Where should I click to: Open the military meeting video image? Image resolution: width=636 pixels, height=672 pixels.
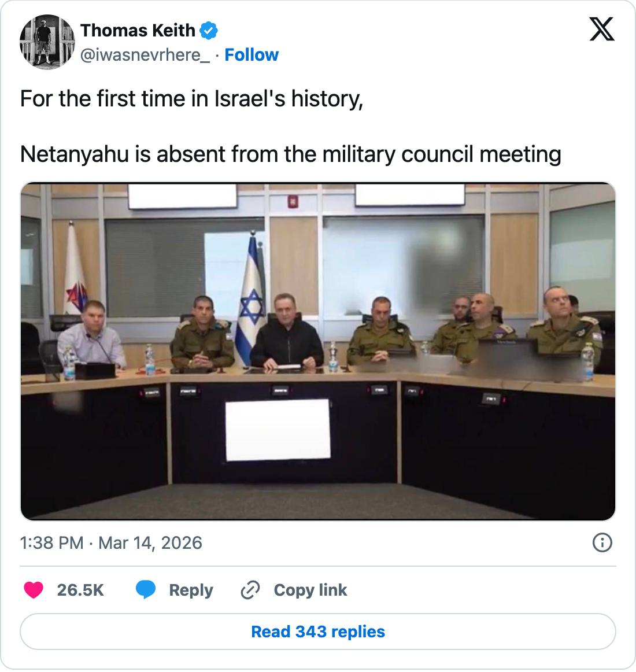tap(318, 352)
